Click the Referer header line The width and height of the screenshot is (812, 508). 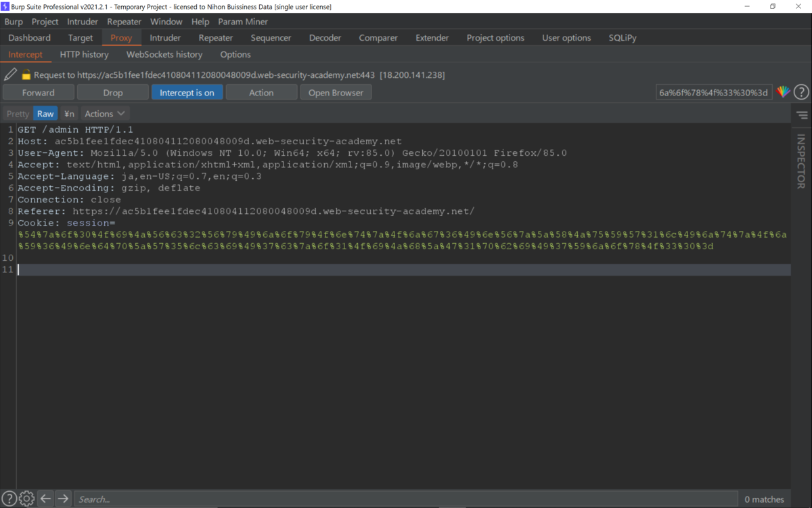[x=246, y=211]
